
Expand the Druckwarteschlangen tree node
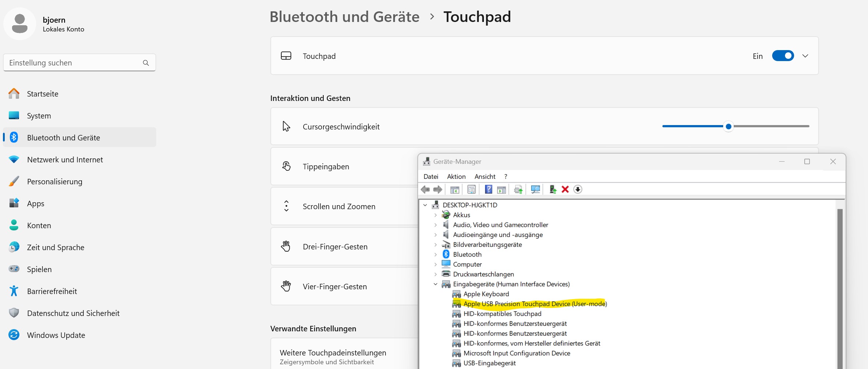click(435, 274)
